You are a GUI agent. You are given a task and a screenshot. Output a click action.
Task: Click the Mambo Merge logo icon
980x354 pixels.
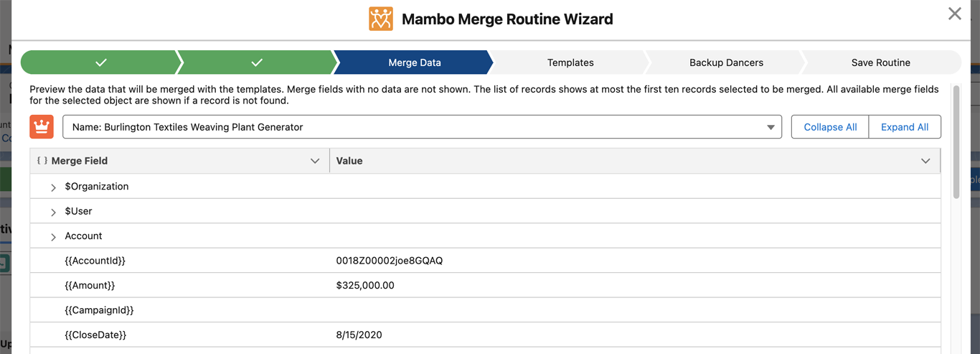381,19
